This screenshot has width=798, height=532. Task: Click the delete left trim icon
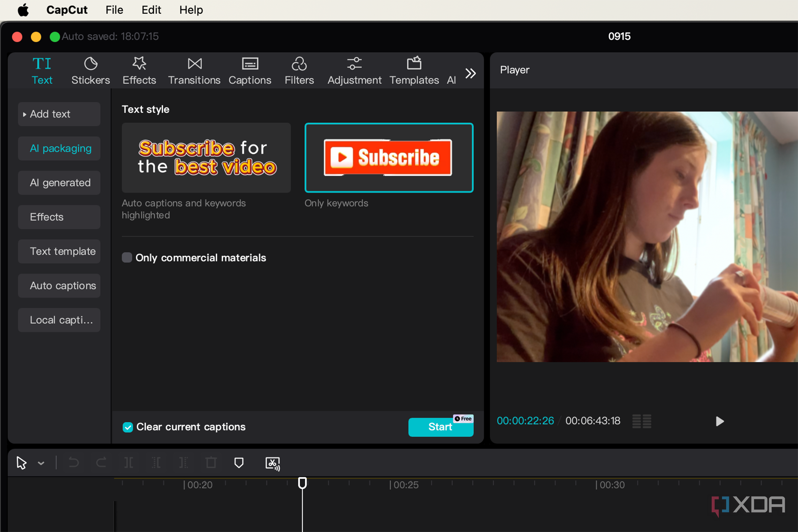[156, 462]
